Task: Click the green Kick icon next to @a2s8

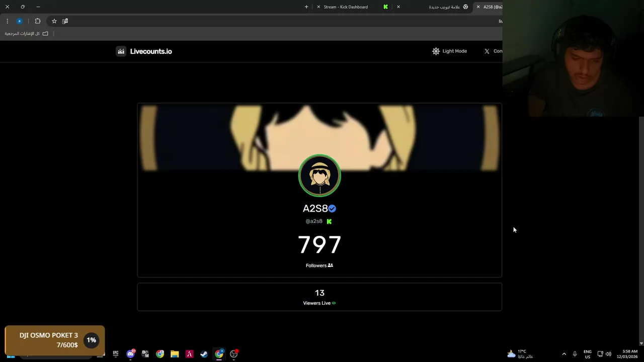Action: [x=329, y=221]
